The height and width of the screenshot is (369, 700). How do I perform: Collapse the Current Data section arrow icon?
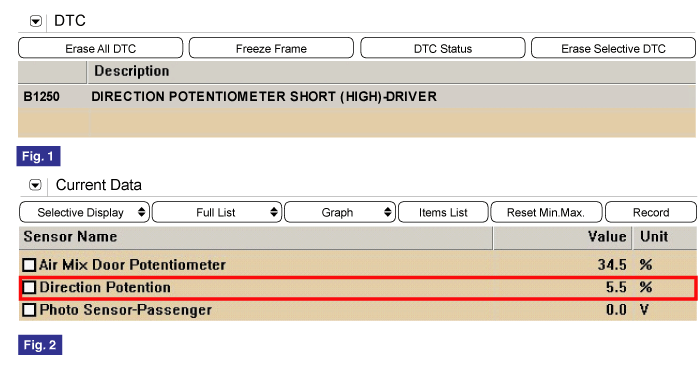pos(35,185)
